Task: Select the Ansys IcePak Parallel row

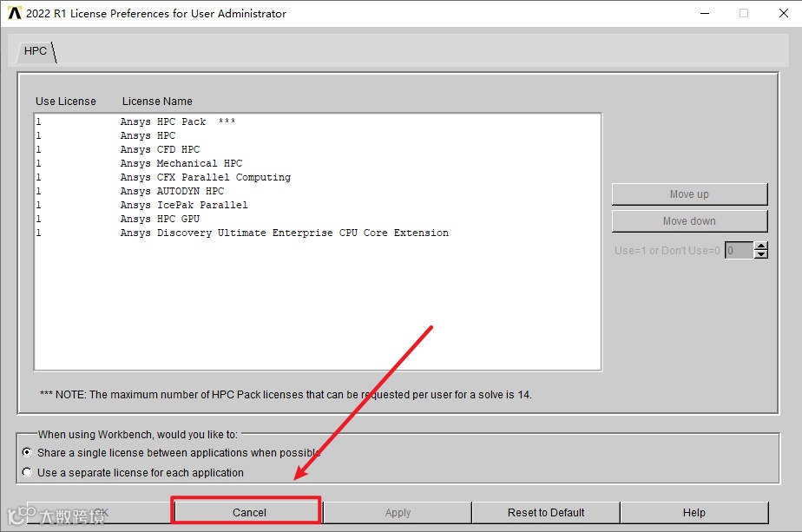Action: click(317, 205)
